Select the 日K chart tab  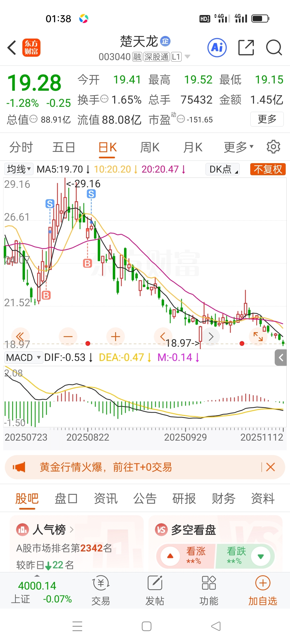click(107, 148)
